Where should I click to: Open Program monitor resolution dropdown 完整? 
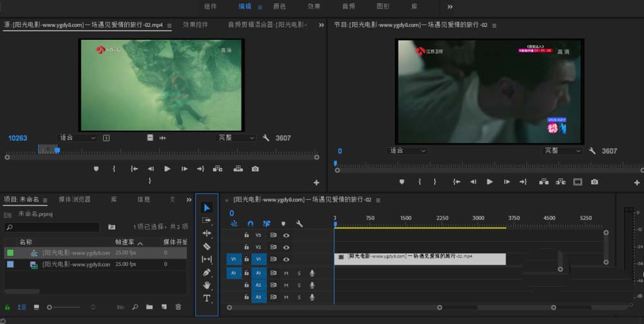tap(562, 151)
